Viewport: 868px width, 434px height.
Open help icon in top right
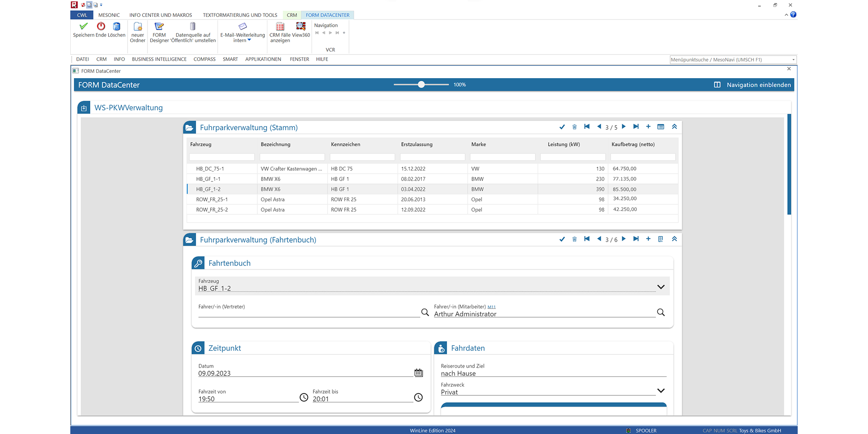point(793,14)
